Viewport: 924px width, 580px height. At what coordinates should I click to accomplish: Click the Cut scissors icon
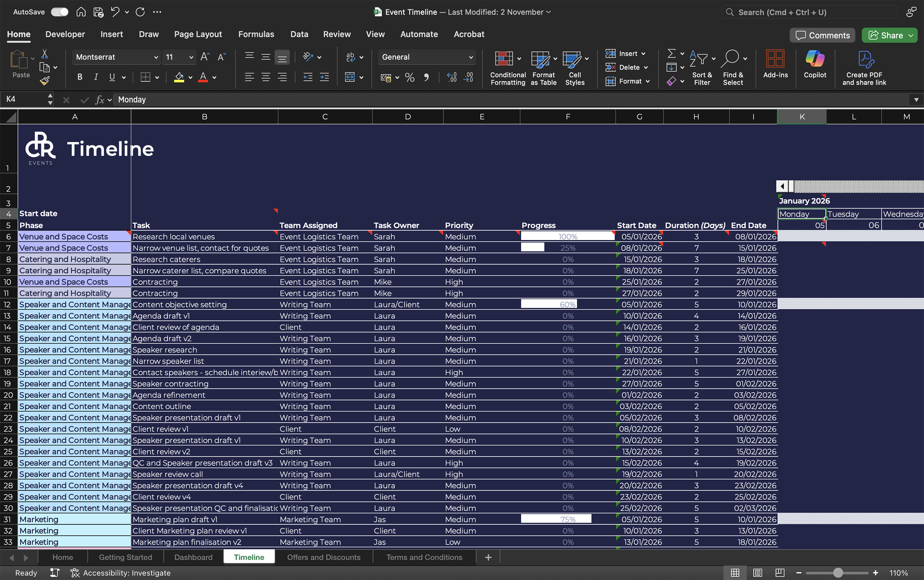pos(44,54)
